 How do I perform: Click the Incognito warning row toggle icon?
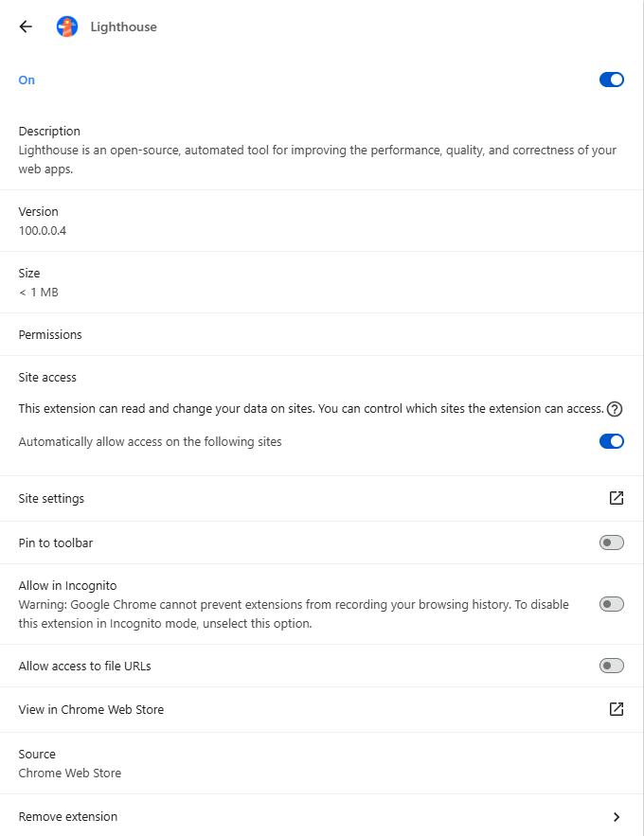point(611,604)
